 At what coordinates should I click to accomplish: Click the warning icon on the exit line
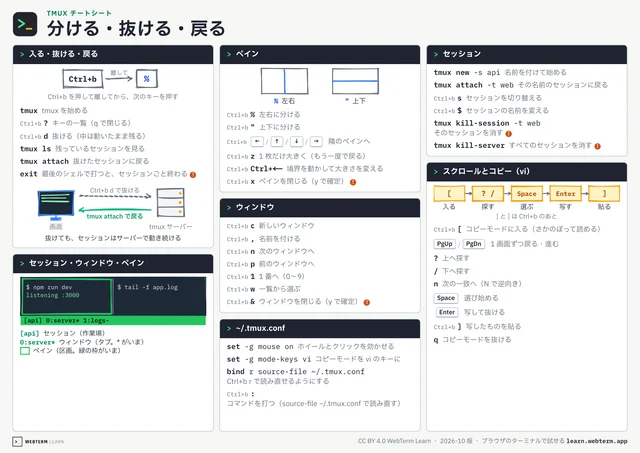pyautogui.click(x=193, y=175)
